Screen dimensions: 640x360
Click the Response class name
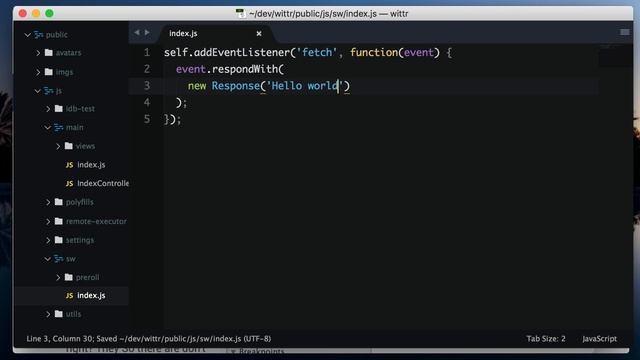pyautogui.click(x=236, y=86)
